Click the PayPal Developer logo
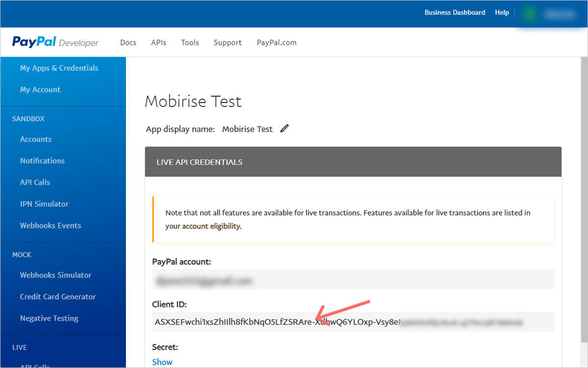This screenshot has width=588, height=368. tap(55, 42)
